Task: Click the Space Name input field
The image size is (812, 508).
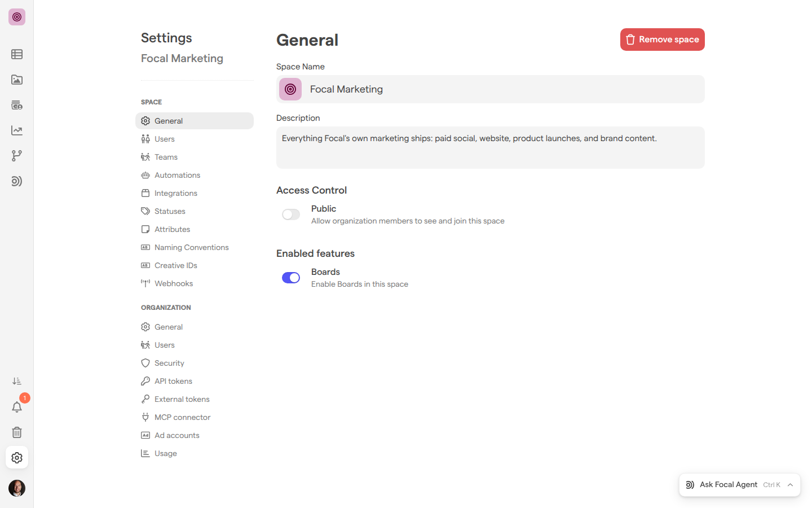Action: click(x=491, y=89)
